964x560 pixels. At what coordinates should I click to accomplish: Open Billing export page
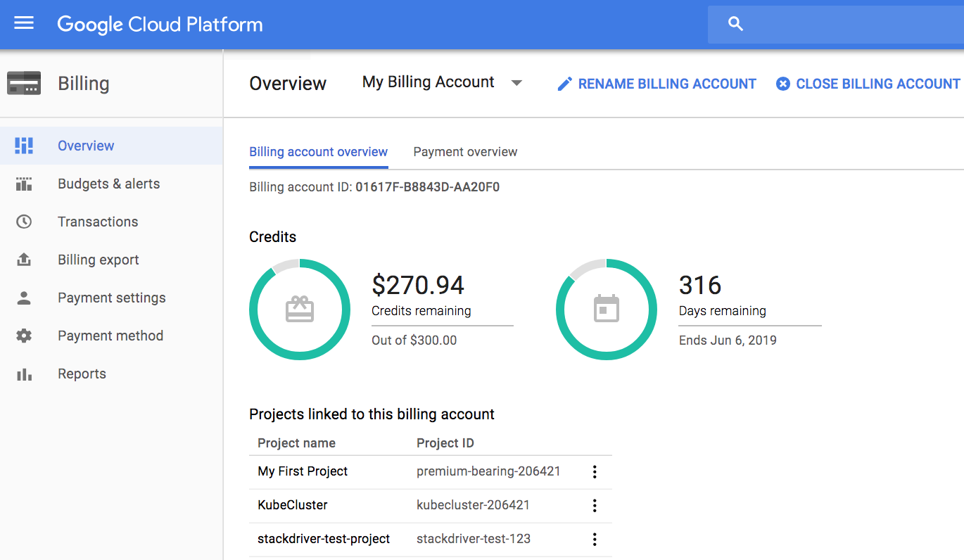(x=111, y=260)
